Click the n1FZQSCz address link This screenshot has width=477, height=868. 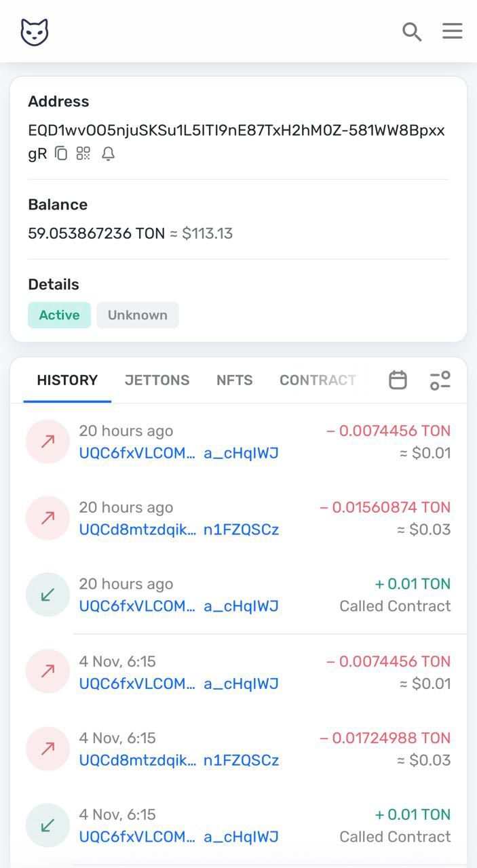click(x=240, y=530)
